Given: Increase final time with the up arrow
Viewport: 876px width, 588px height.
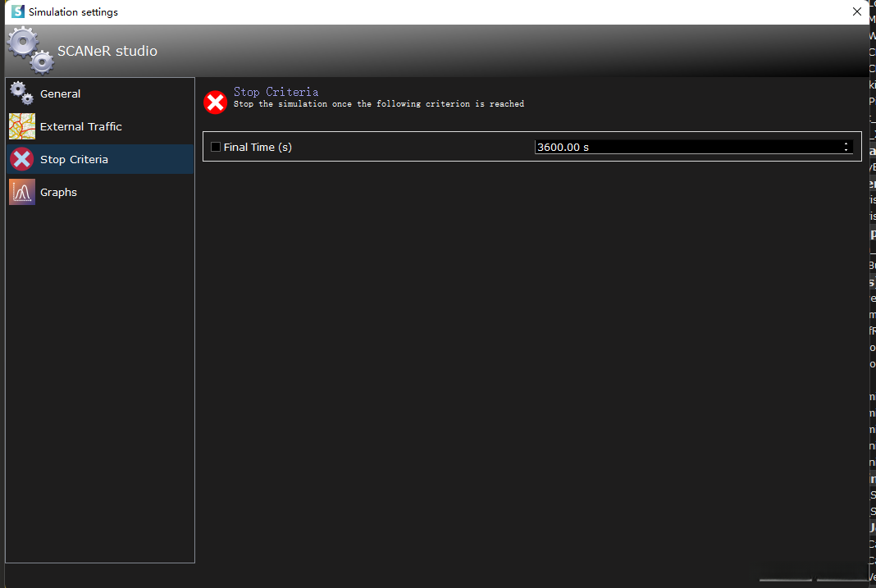Looking at the screenshot, I should (846, 144).
